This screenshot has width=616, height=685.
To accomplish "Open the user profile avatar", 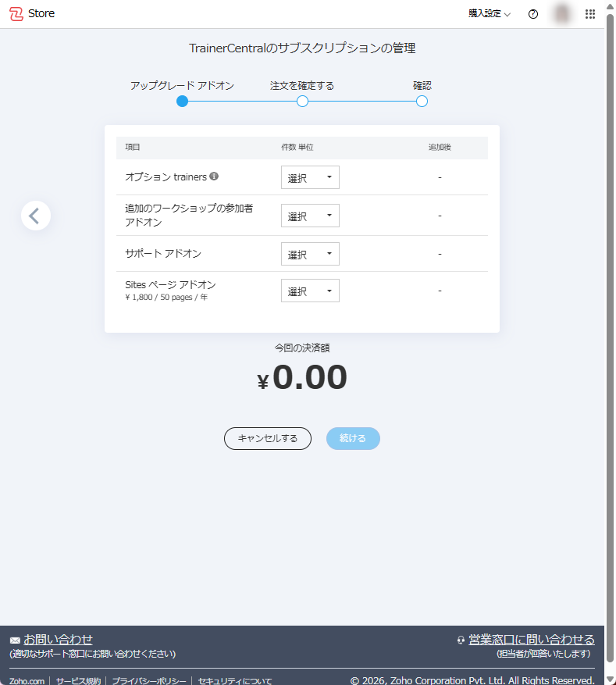I will (x=562, y=13).
